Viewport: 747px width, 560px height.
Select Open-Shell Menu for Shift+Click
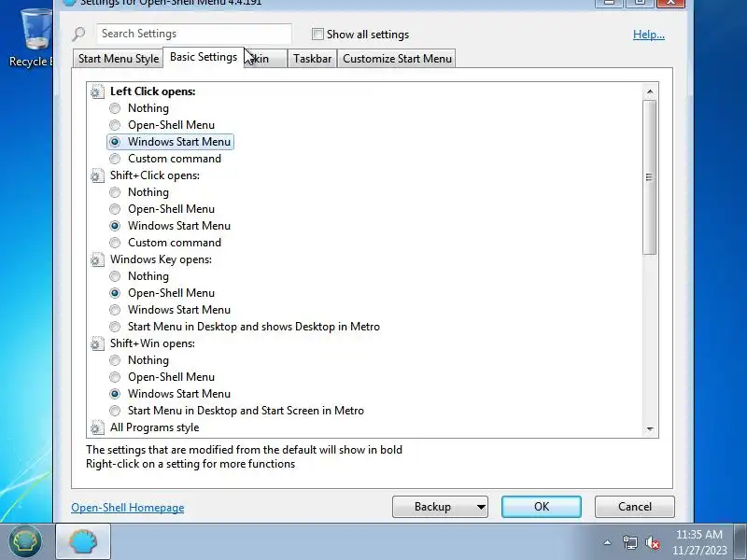tap(115, 209)
